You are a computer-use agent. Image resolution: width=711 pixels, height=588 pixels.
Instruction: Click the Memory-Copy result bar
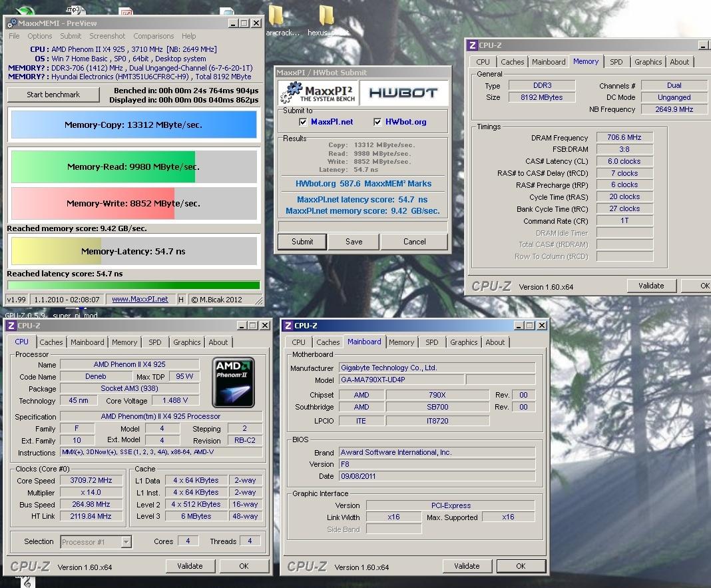point(134,125)
